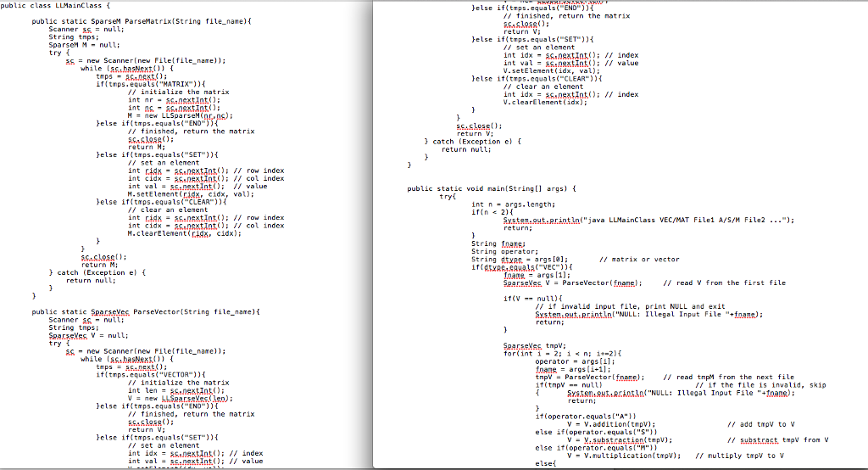
Task: Click the 'for(int i = 2; i < n; i+=2){' line
Action: tap(562, 354)
